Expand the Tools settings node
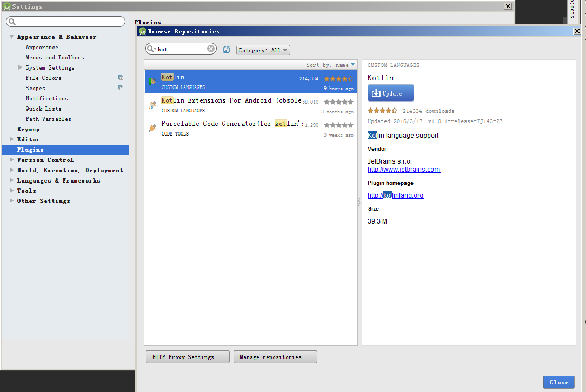Viewport: 586px width, 392px height. (x=11, y=191)
